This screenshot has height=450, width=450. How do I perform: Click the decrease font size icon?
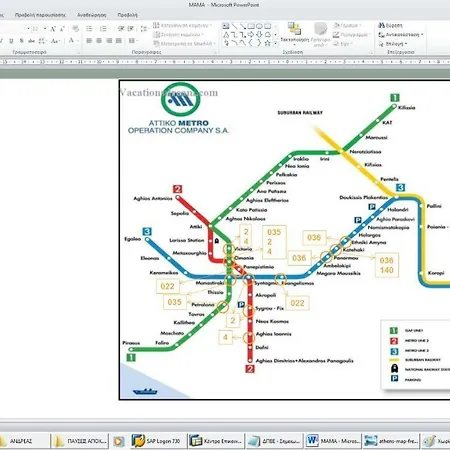(62, 29)
